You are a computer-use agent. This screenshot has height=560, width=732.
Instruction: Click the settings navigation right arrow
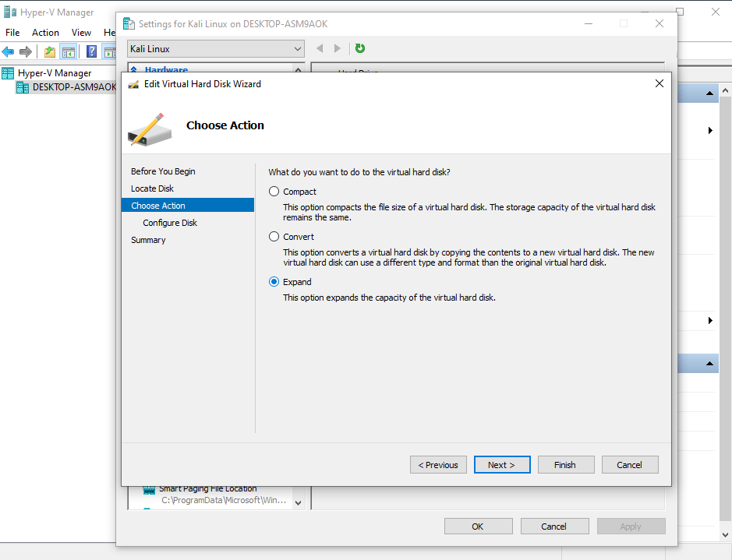pos(338,48)
